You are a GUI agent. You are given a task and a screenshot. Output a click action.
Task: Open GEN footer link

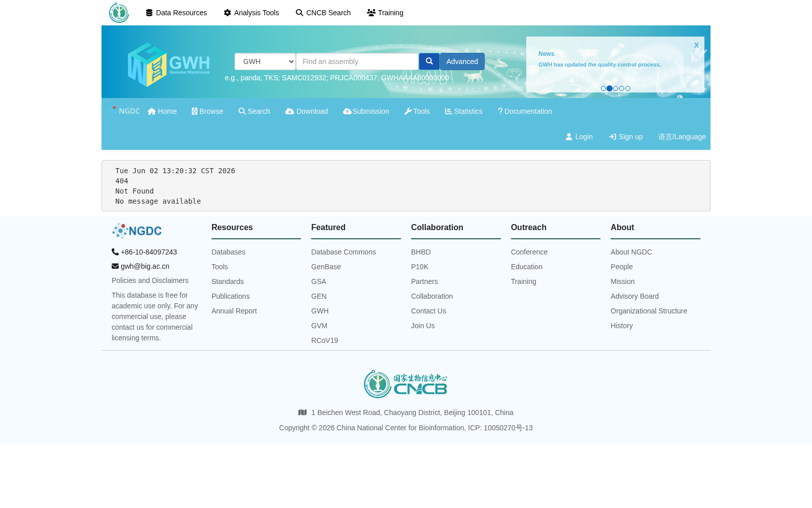coord(319,296)
